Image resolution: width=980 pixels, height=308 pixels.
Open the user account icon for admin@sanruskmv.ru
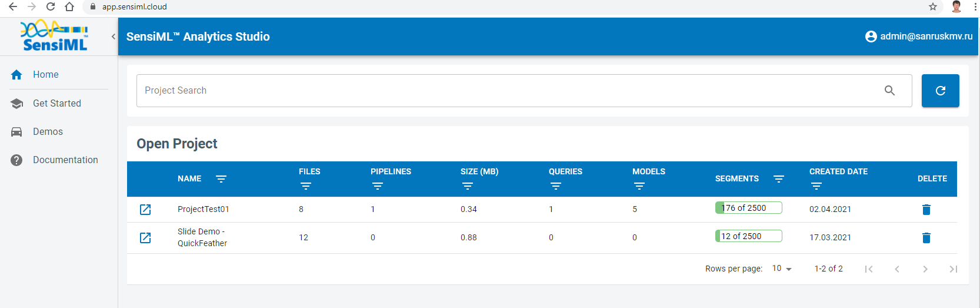[871, 37]
